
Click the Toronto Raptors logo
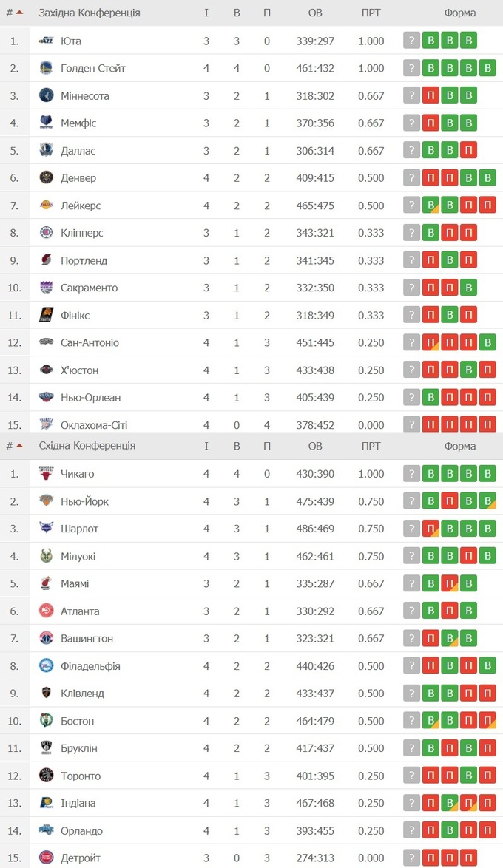46,776
